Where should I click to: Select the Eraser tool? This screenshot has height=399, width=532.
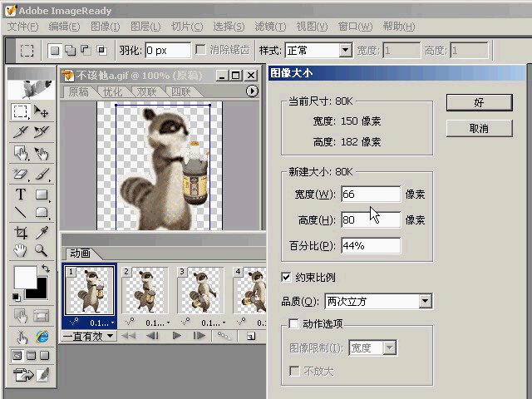20,175
